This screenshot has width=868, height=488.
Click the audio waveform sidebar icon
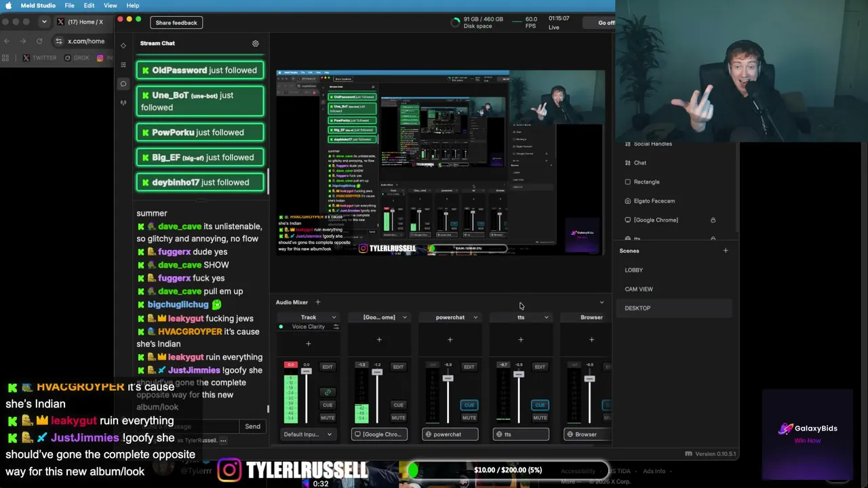pos(123,103)
